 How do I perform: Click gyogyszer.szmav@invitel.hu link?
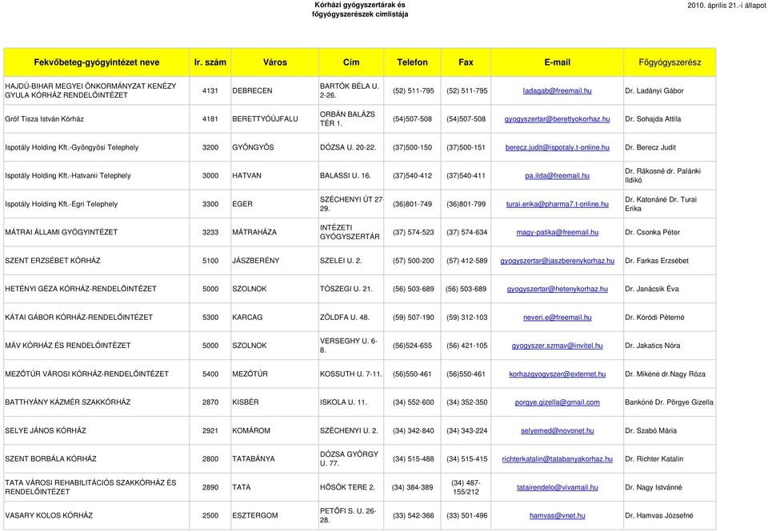(557, 346)
